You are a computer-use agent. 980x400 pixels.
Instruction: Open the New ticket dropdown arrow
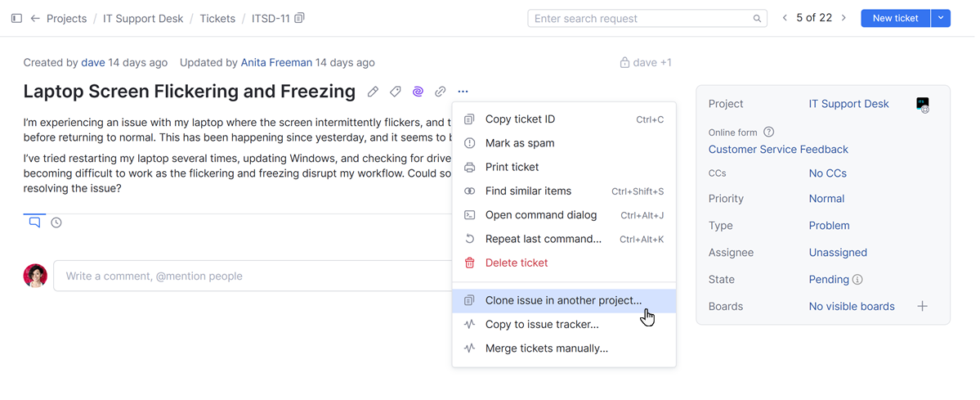pyautogui.click(x=941, y=18)
